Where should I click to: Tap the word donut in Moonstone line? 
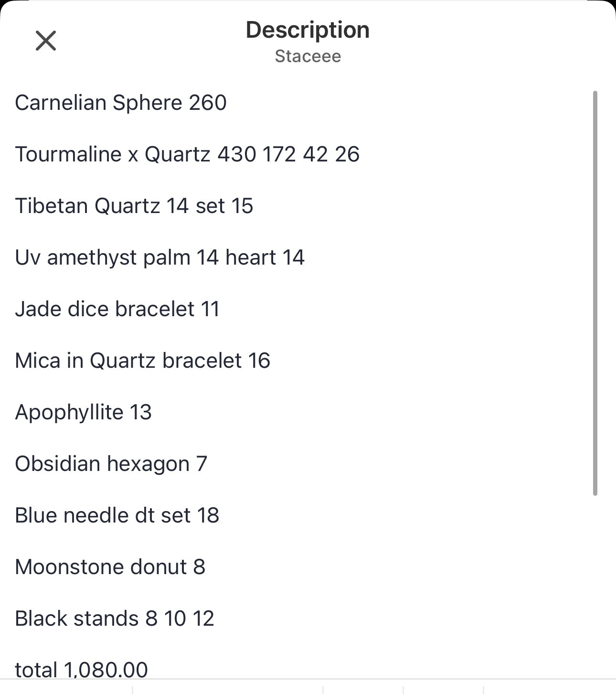point(159,567)
